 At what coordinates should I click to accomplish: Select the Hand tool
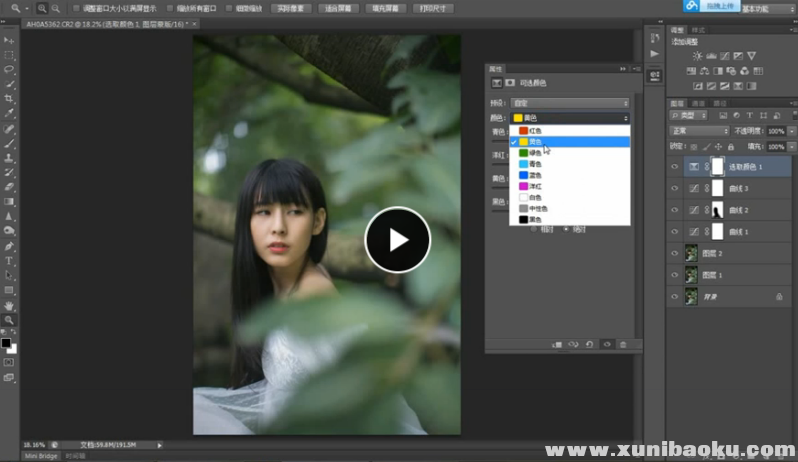(x=9, y=305)
